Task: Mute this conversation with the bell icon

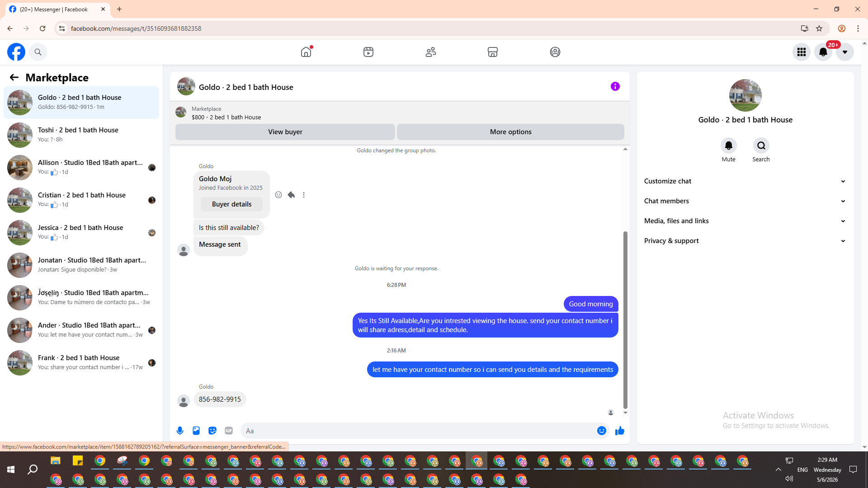Action: tap(729, 145)
